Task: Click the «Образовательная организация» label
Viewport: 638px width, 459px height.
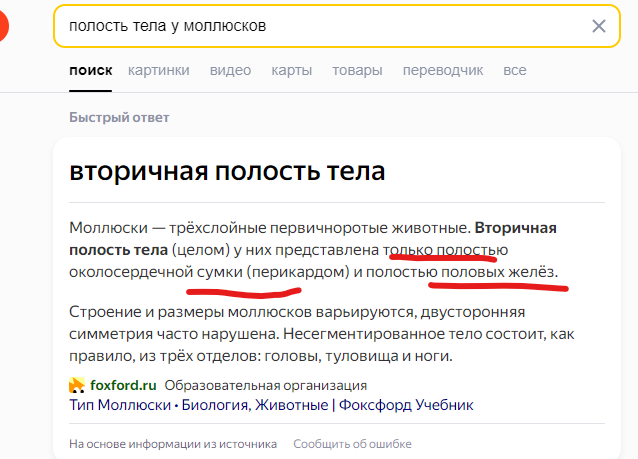Action: [x=265, y=385]
